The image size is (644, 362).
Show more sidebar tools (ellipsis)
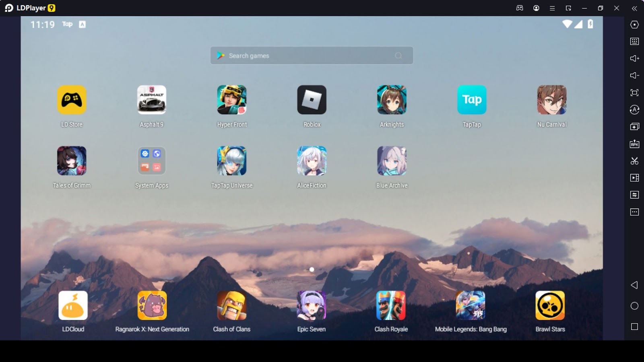pos(634,212)
